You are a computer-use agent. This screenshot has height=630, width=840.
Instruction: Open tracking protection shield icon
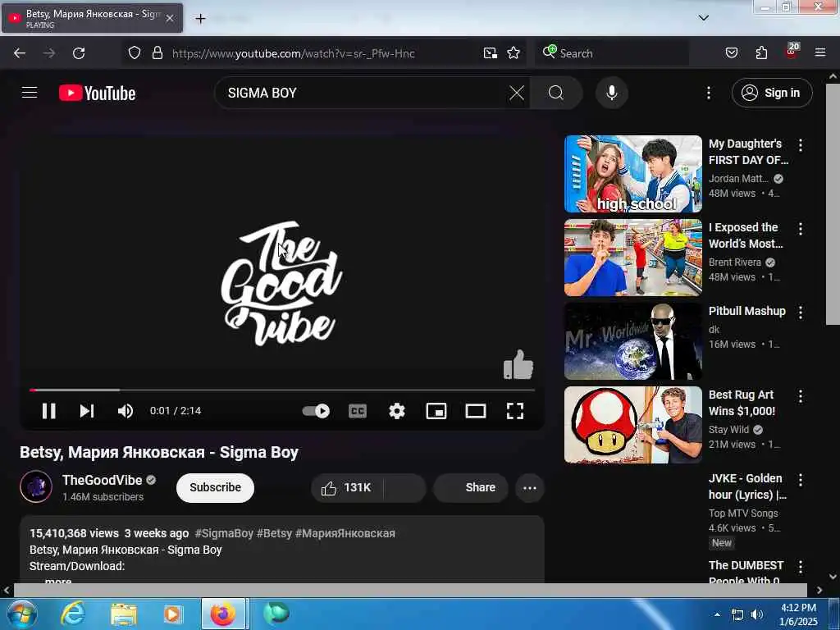[x=135, y=53]
